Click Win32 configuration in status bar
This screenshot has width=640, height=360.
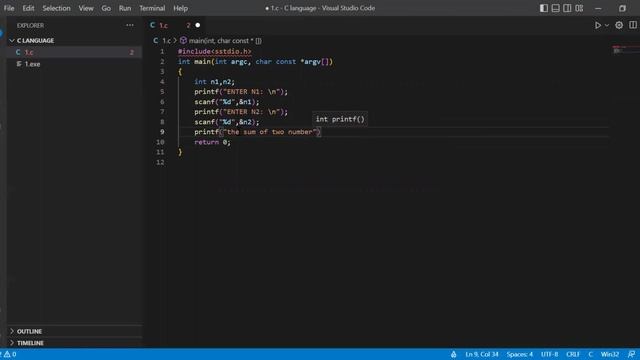pos(610,354)
